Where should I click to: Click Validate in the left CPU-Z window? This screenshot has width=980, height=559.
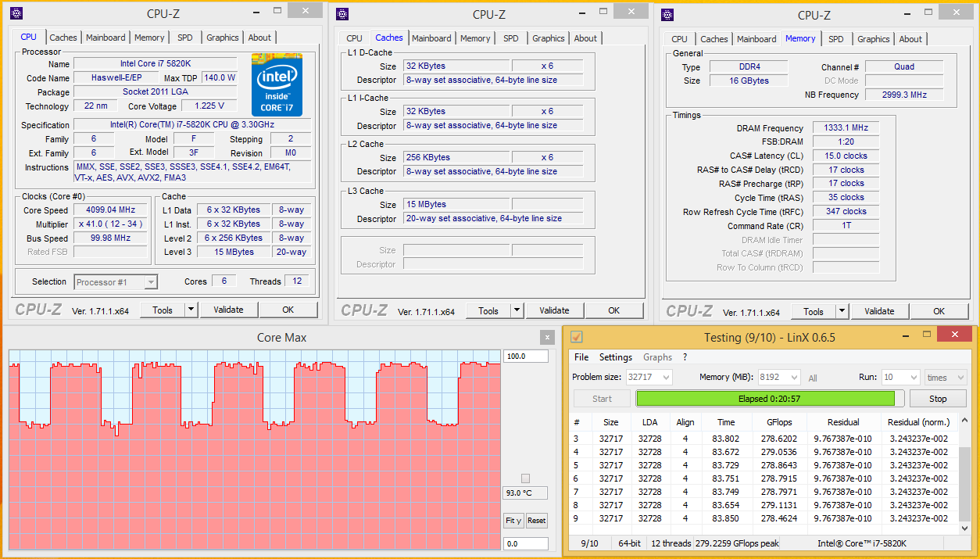(228, 310)
